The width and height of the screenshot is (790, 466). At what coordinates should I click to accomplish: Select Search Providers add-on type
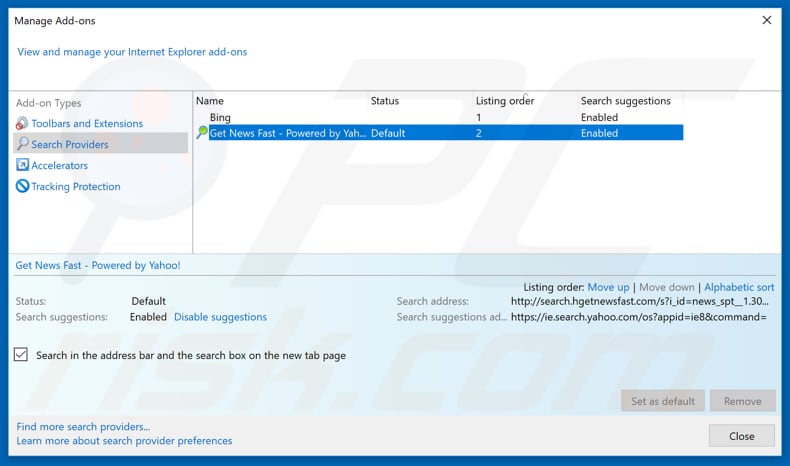100,144
